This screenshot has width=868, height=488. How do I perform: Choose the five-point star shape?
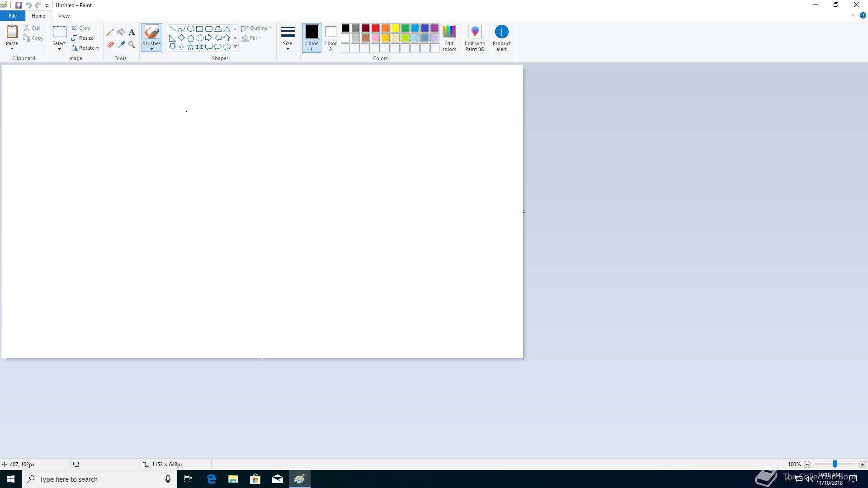[x=191, y=47]
